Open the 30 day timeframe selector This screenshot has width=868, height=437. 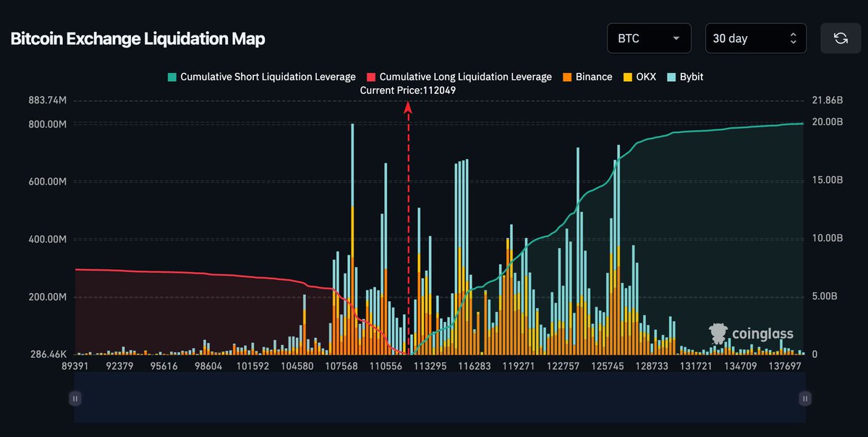click(x=755, y=38)
